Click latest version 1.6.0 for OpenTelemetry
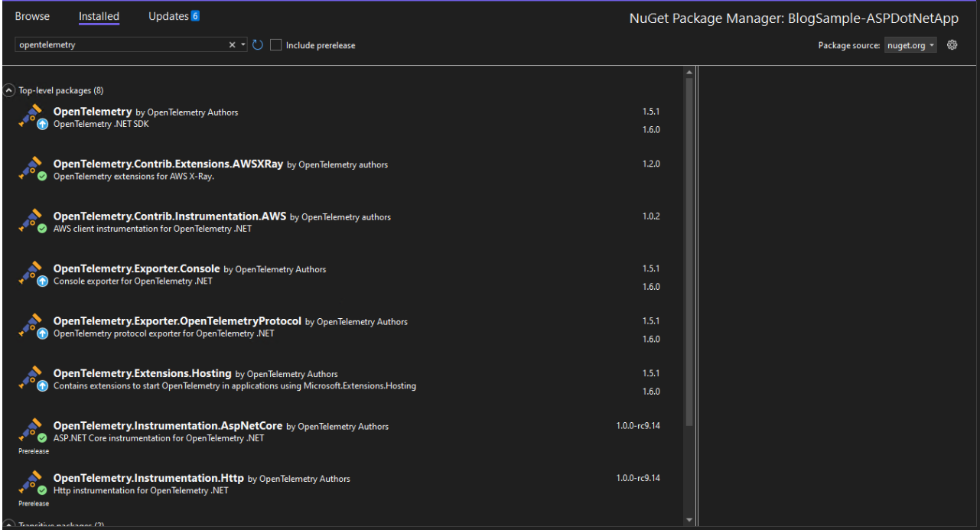 (x=651, y=130)
